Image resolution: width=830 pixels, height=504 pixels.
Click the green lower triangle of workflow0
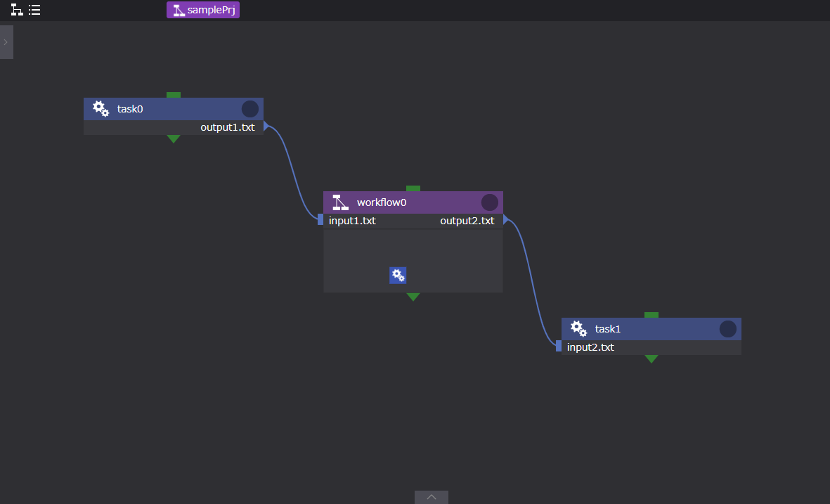click(413, 297)
